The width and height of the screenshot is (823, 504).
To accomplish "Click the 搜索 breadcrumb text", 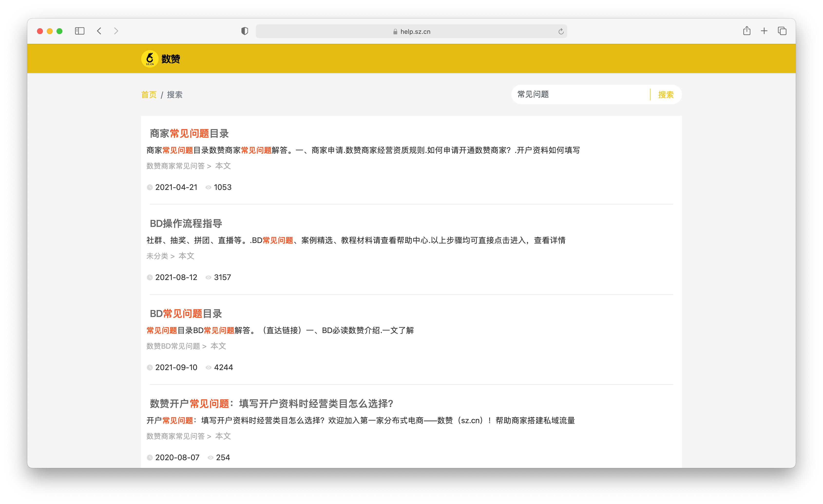I will (x=175, y=95).
